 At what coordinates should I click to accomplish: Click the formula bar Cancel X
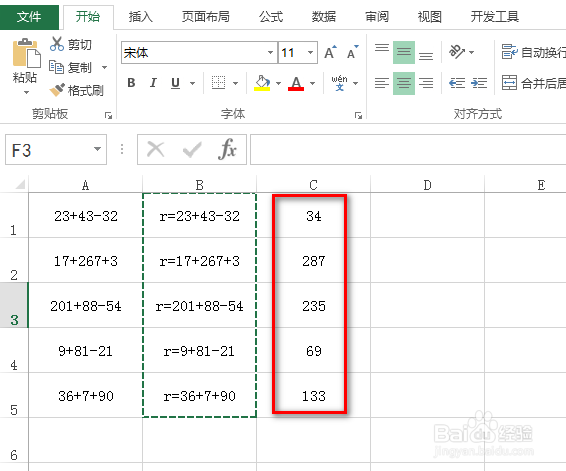[x=156, y=149]
